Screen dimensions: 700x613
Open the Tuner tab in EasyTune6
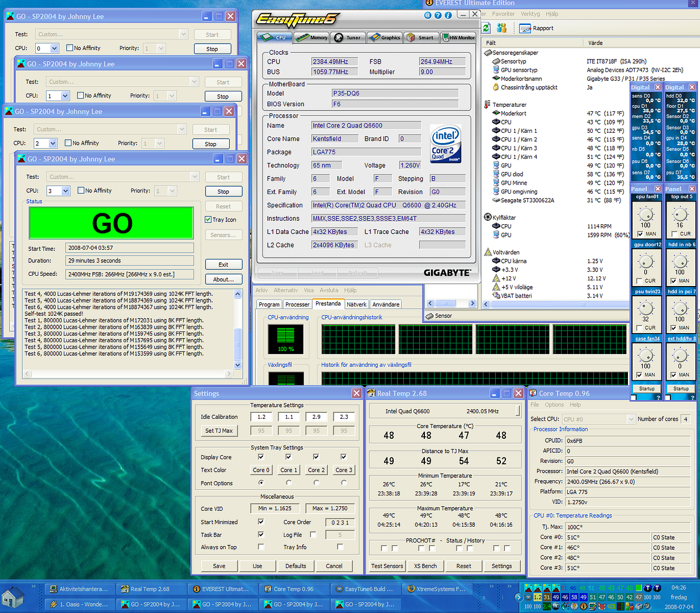tap(348, 37)
